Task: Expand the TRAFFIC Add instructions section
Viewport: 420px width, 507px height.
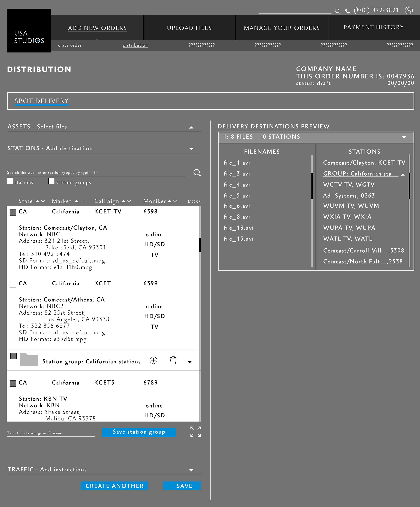Action: click(191, 470)
